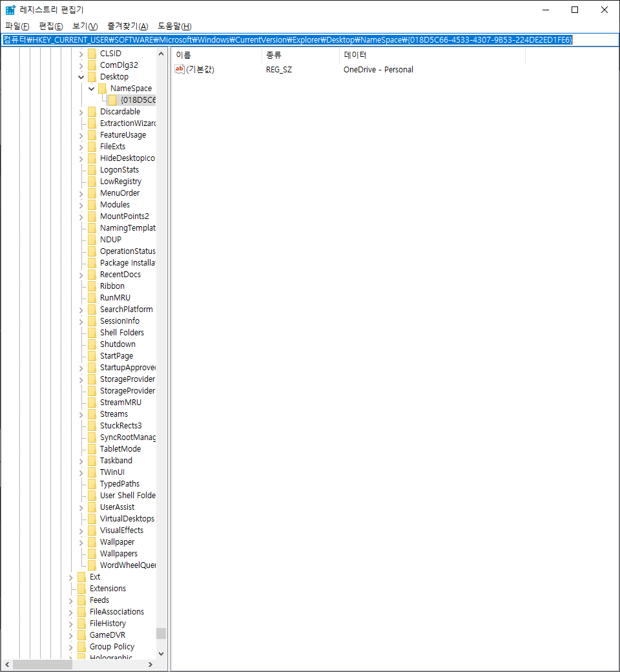The width and height of the screenshot is (620, 672).
Task: Expand the Discardable key
Action: click(81, 112)
